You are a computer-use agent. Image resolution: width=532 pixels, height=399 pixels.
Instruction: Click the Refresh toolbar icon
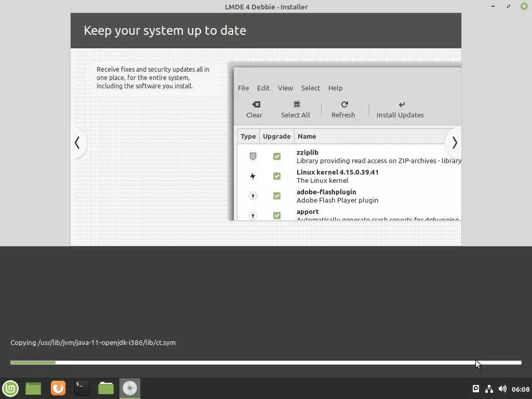click(344, 104)
